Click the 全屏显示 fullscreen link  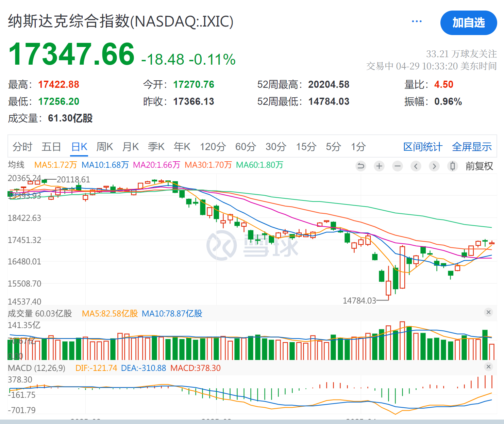pos(472,147)
